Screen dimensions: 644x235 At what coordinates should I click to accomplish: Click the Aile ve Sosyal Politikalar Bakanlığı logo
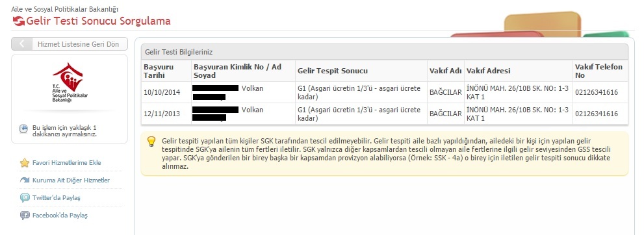(68, 82)
